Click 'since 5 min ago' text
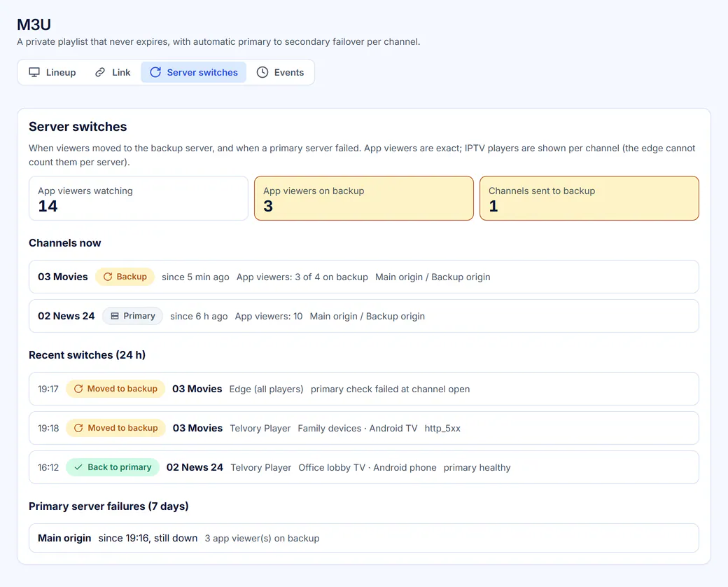Image resolution: width=728 pixels, height=587 pixels. click(x=195, y=277)
